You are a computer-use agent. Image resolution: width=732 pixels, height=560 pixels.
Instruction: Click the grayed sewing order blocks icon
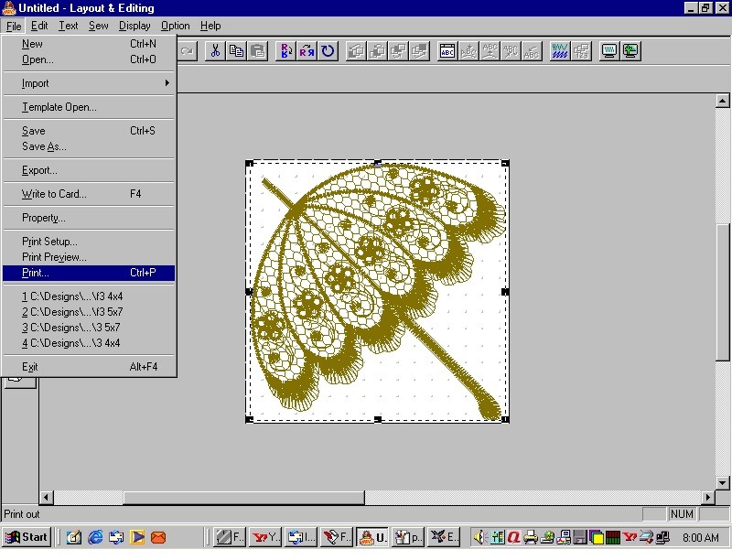point(581,51)
